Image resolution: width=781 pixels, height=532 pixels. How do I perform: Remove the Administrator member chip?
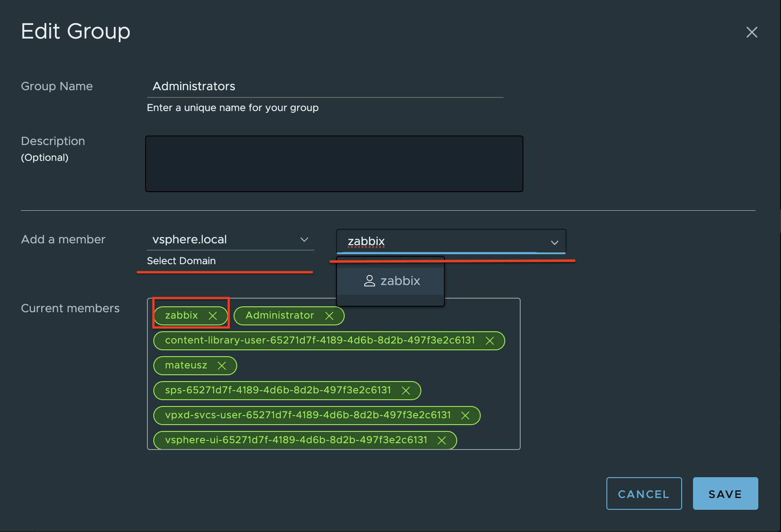330,315
